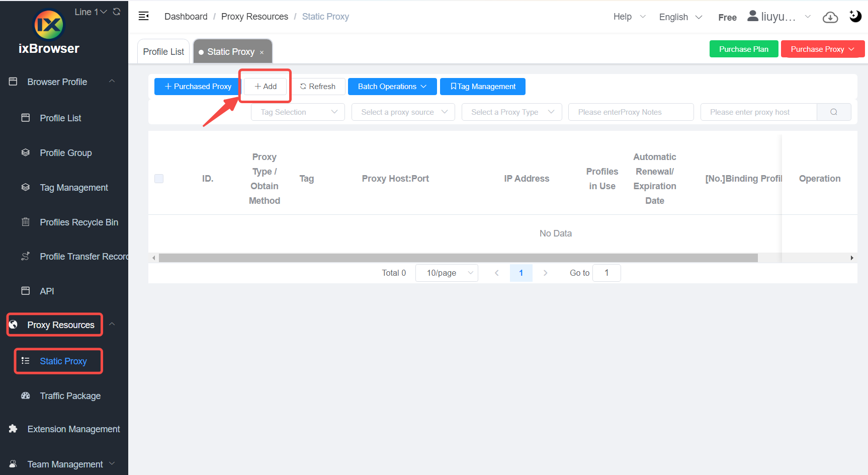Click the Tag Management layers icon in sidebar
This screenshot has height=475, width=868.
pos(26,187)
